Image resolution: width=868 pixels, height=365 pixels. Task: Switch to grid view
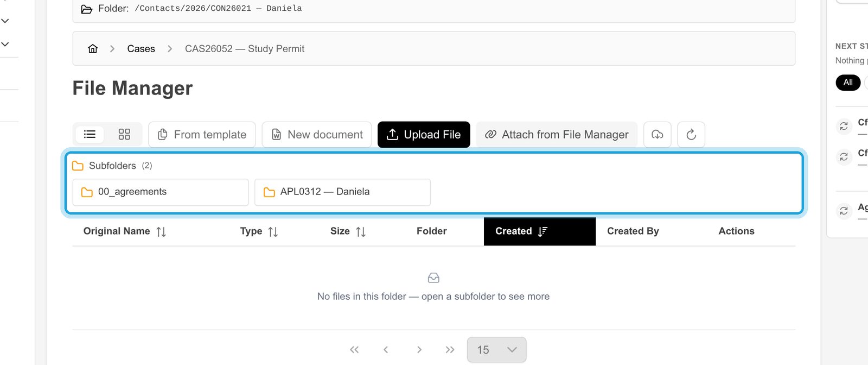(124, 134)
